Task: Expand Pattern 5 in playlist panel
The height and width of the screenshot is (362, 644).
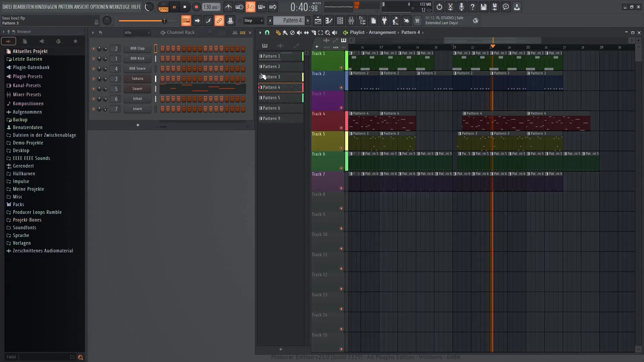Action: [x=260, y=98]
